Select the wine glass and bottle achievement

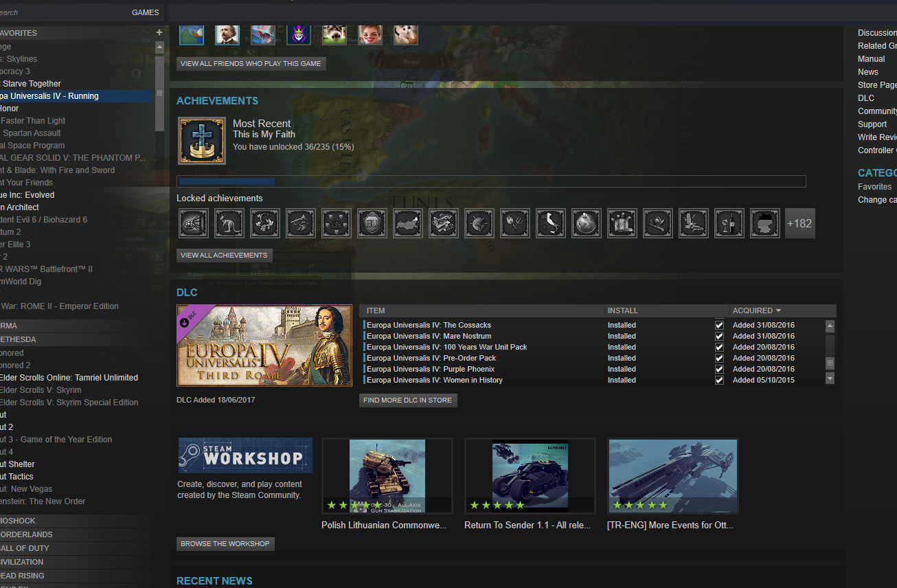point(729,223)
